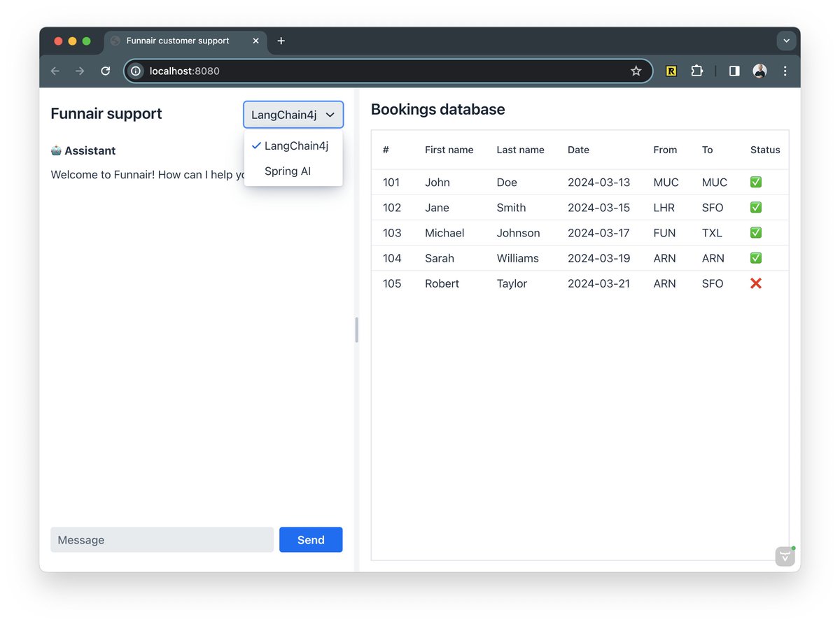Open Chrome three-dot menu
This screenshot has height=624, width=840.
pos(785,71)
